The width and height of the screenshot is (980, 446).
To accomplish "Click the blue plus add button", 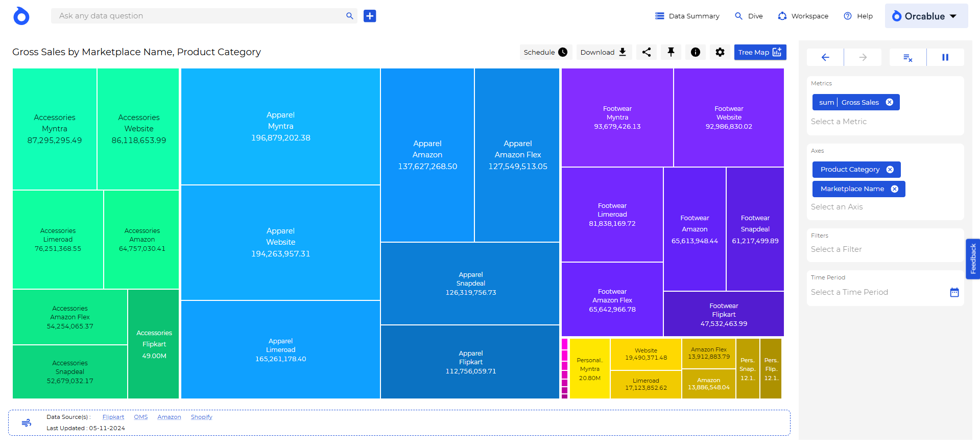I will tap(370, 16).
